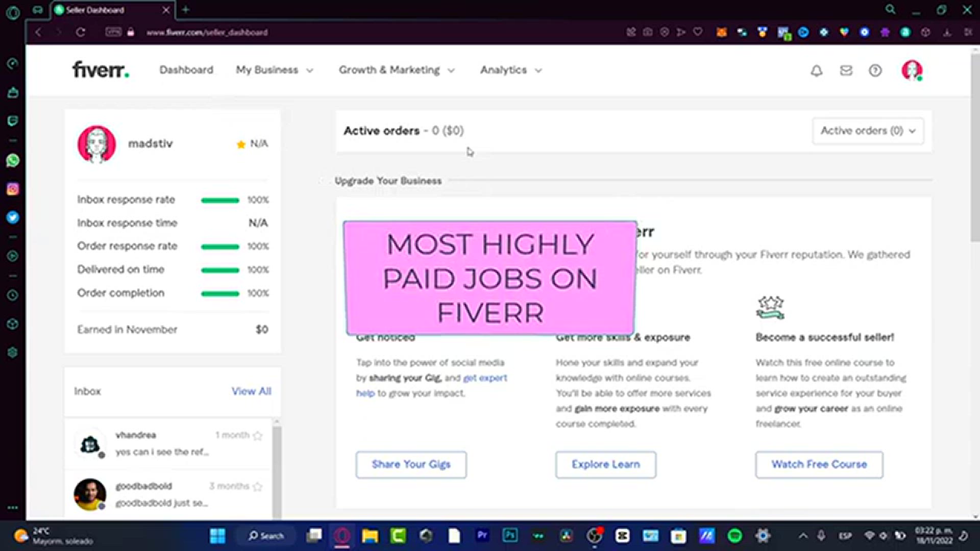Open the weather widget showing 24°C
Screen dimensions: 980x551
click(x=54, y=536)
